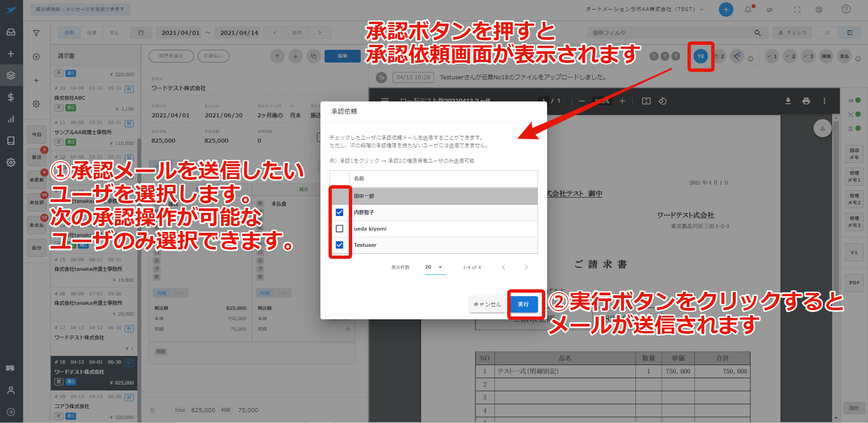
Task: Print the PDF document
Action: (806, 101)
